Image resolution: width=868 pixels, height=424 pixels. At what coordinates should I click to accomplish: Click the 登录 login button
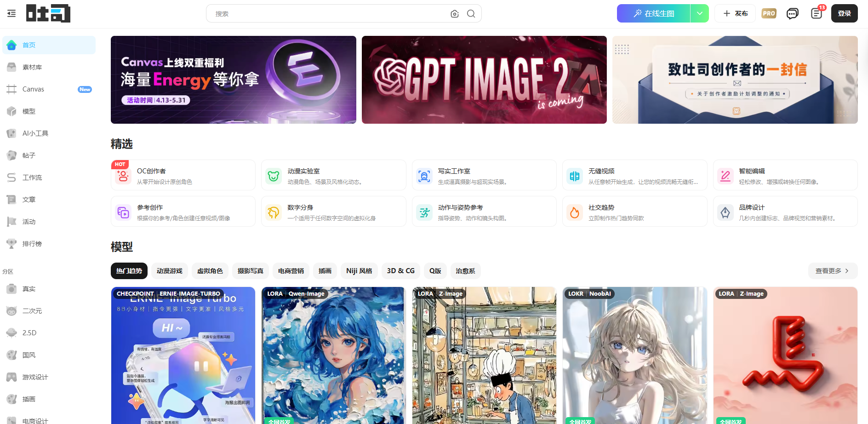(x=845, y=13)
